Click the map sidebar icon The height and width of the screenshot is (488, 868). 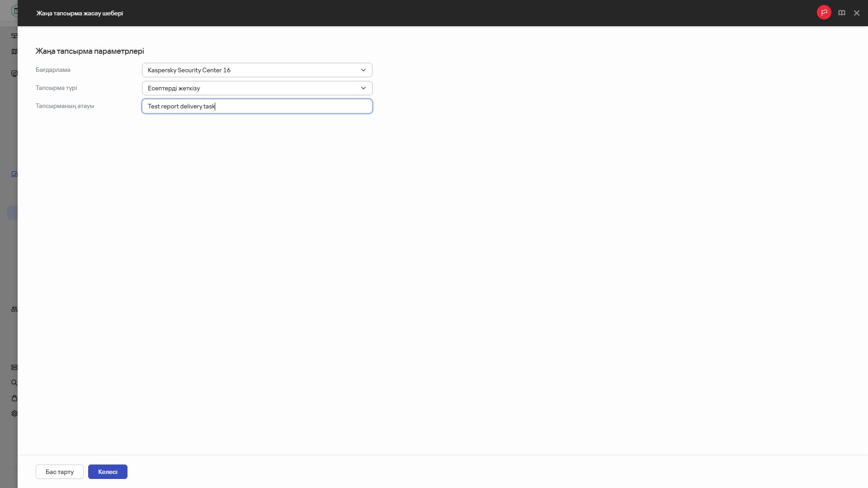pos(14,52)
